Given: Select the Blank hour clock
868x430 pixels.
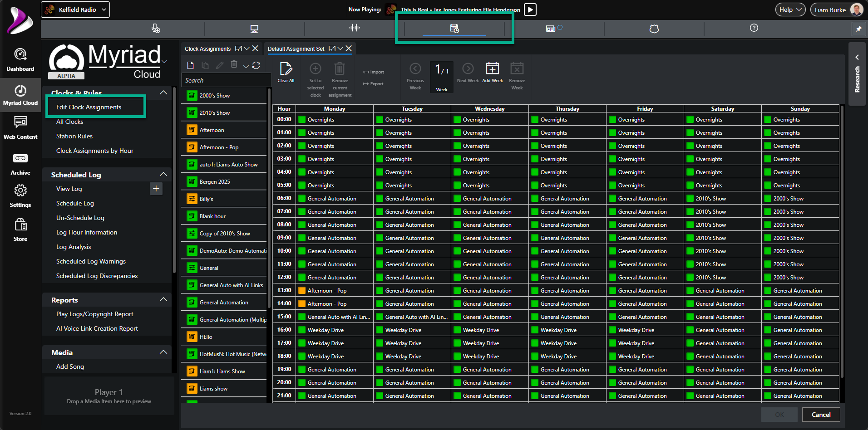Looking at the screenshot, I should [224, 216].
